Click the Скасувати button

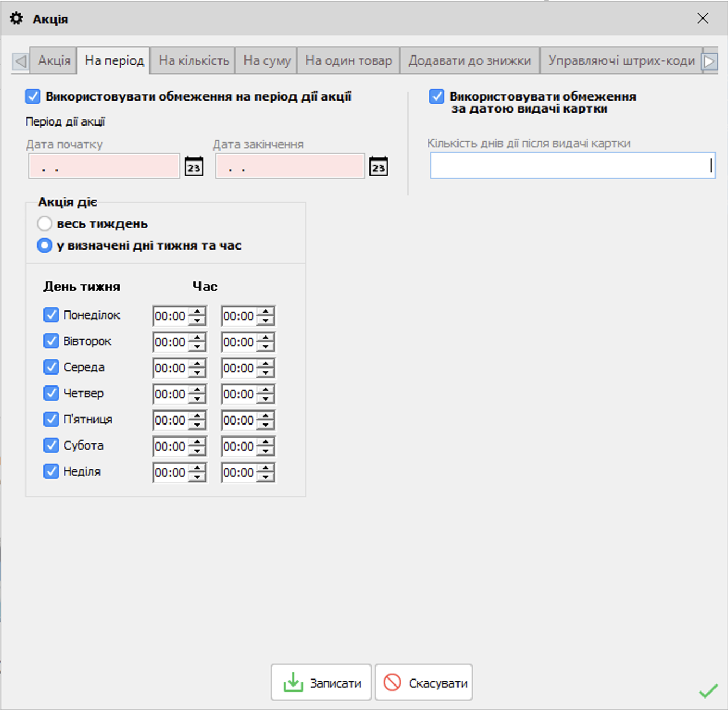(424, 683)
